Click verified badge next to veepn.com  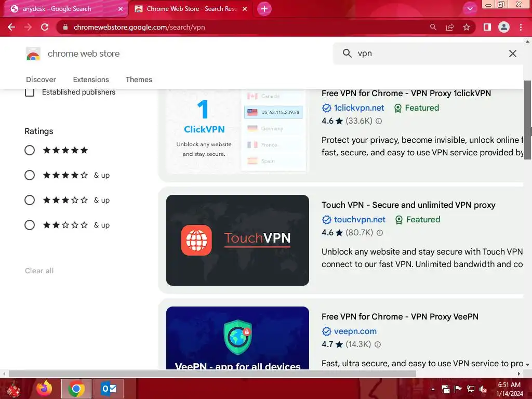click(x=326, y=331)
